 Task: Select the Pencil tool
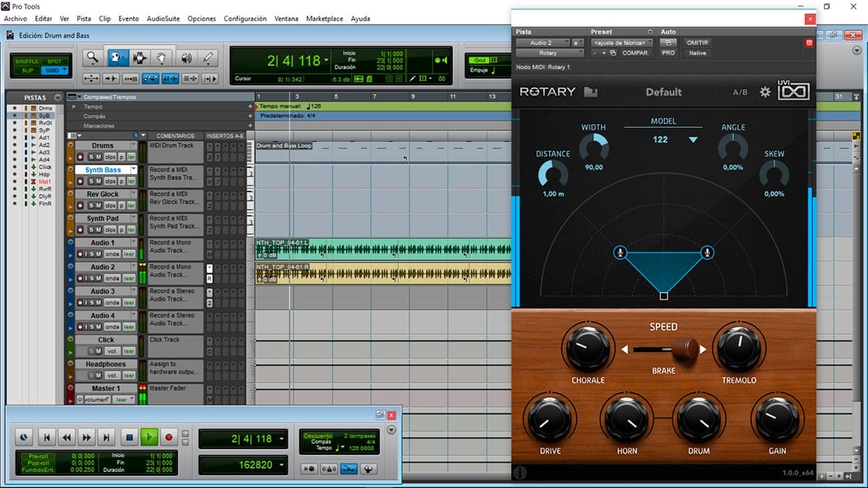[x=208, y=58]
